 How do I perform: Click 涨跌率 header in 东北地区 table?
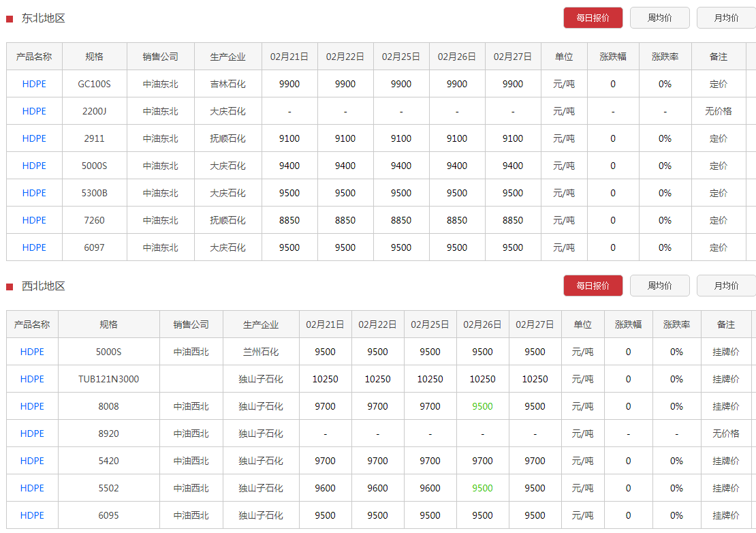665,57
